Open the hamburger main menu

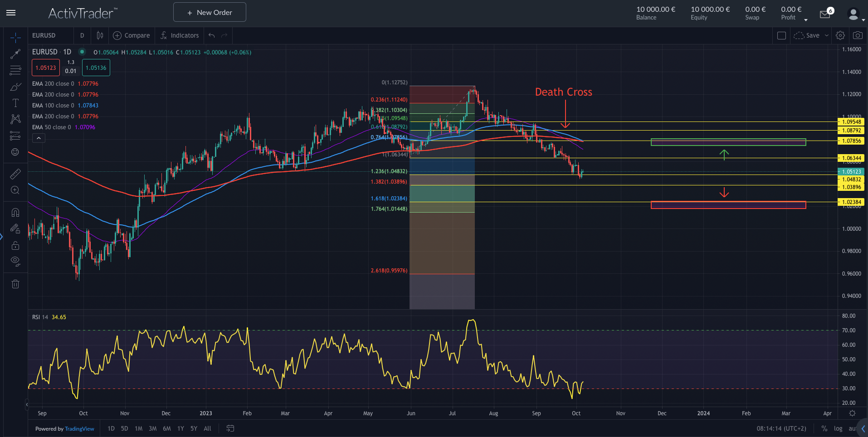coord(11,13)
